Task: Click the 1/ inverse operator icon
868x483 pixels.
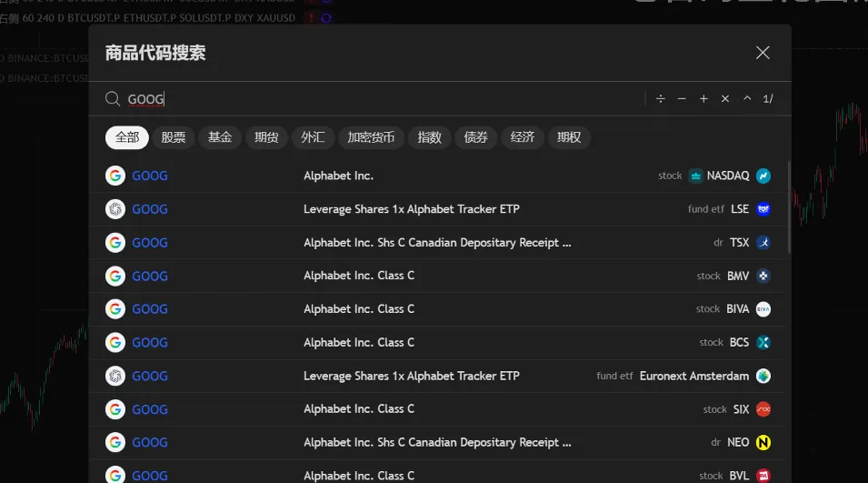Action: click(768, 98)
